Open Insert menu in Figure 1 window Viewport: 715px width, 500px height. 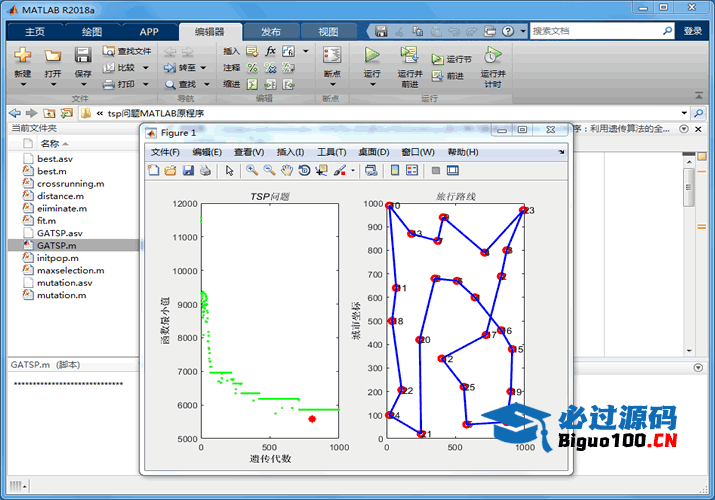[x=290, y=152]
